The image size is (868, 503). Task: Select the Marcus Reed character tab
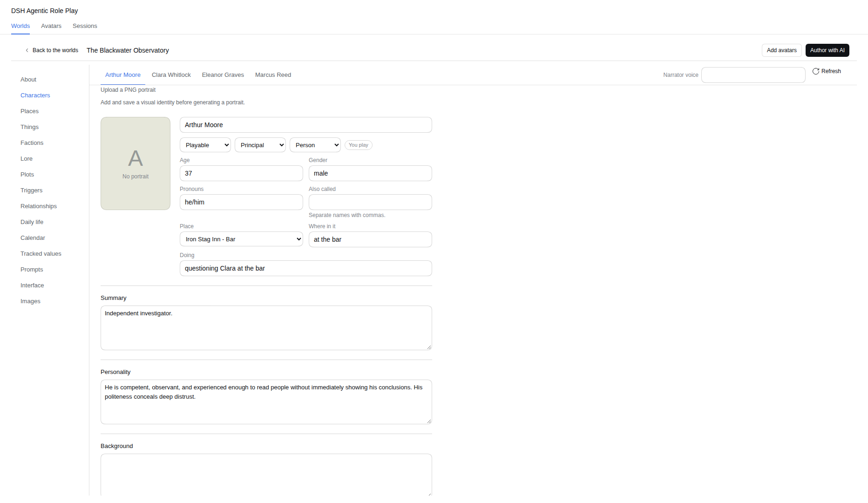click(x=273, y=75)
